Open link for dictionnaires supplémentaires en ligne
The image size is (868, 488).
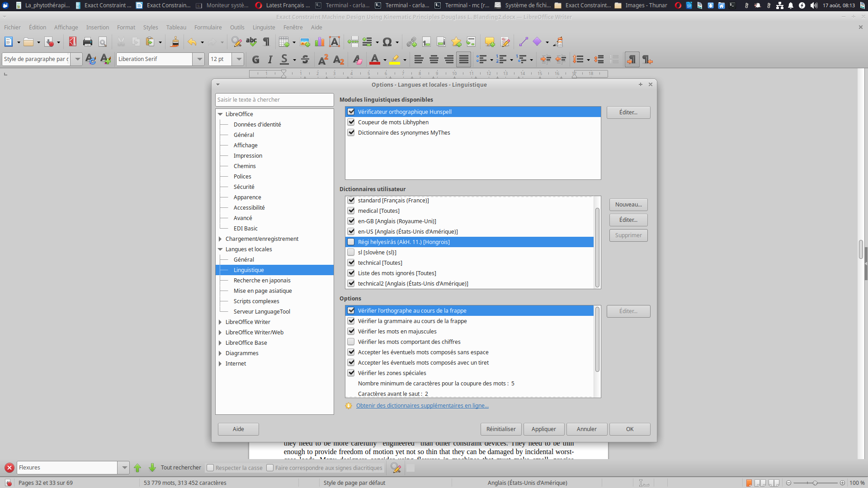[x=422, y=405]
